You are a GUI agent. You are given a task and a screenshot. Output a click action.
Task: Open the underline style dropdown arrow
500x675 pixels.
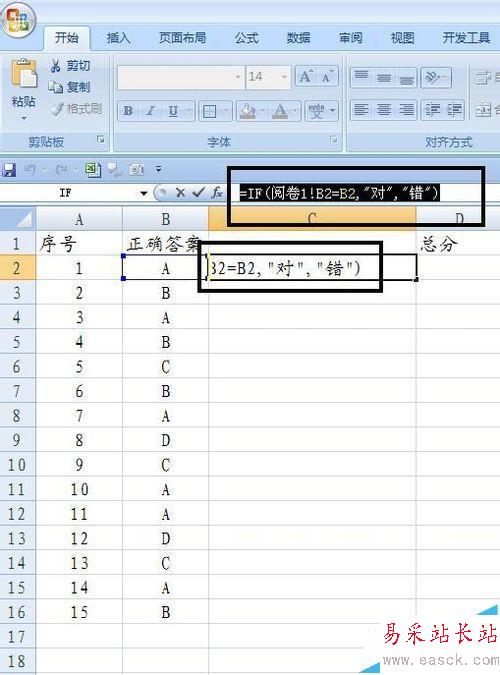click(189, 111)
